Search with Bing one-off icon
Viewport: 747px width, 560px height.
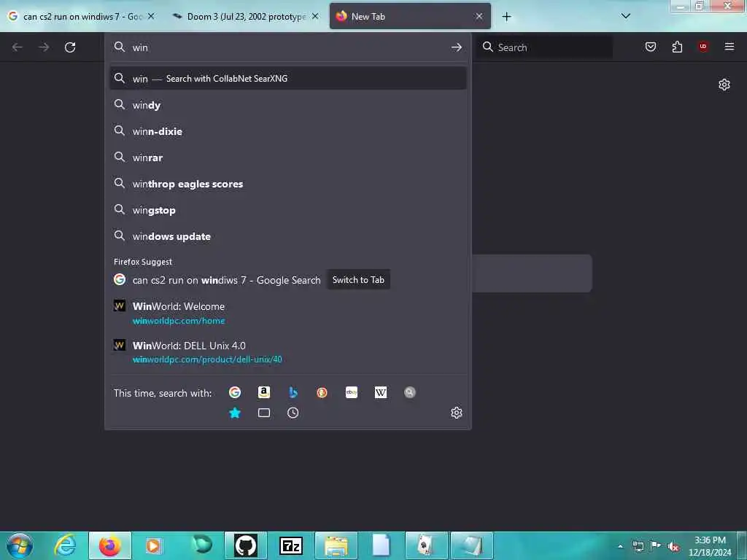point(293,392)
